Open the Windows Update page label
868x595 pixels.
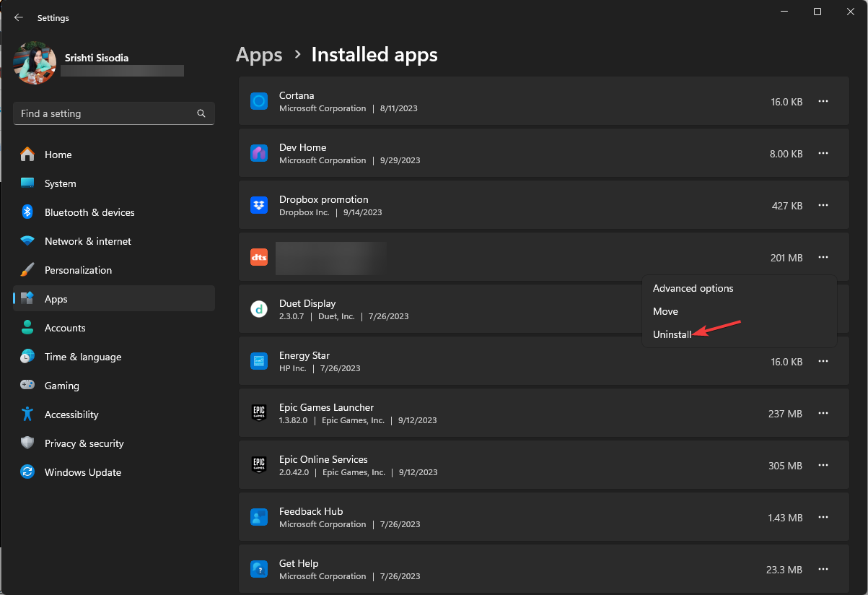pos(83,472)
